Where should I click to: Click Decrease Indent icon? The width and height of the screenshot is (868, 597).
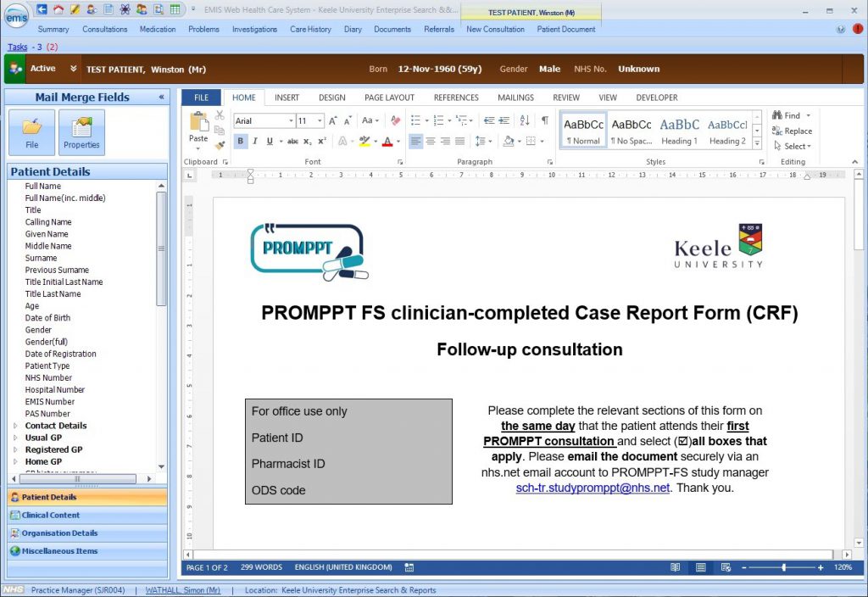click(489, 120)
